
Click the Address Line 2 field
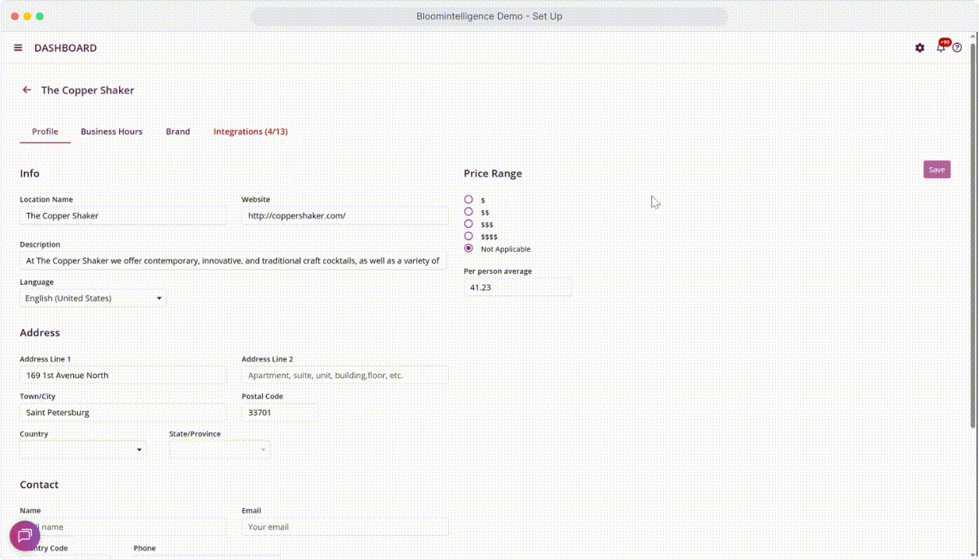click(x=345, y=376)
